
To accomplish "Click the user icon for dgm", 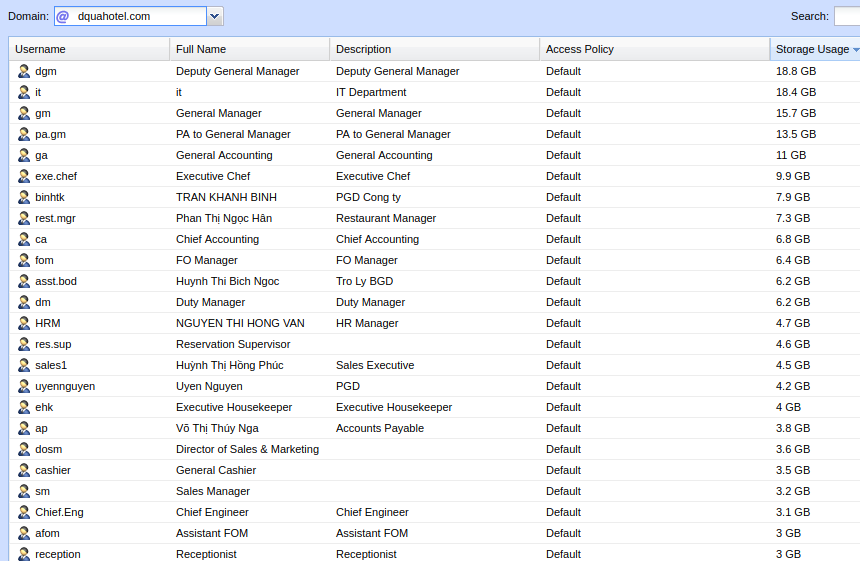I will tap(24, 71).
